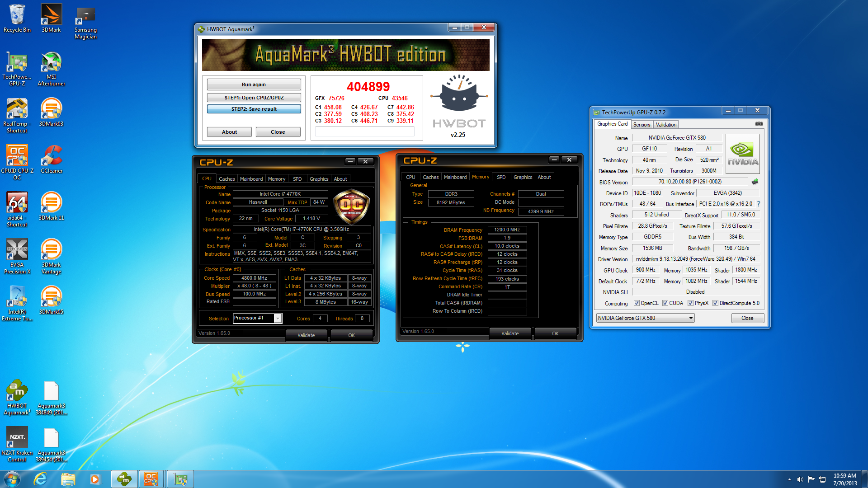The width and height of the screenshot is (868, 488).
Task: Toggle the CUDA checkbox in GPU-Z
Action: (665, 303)
